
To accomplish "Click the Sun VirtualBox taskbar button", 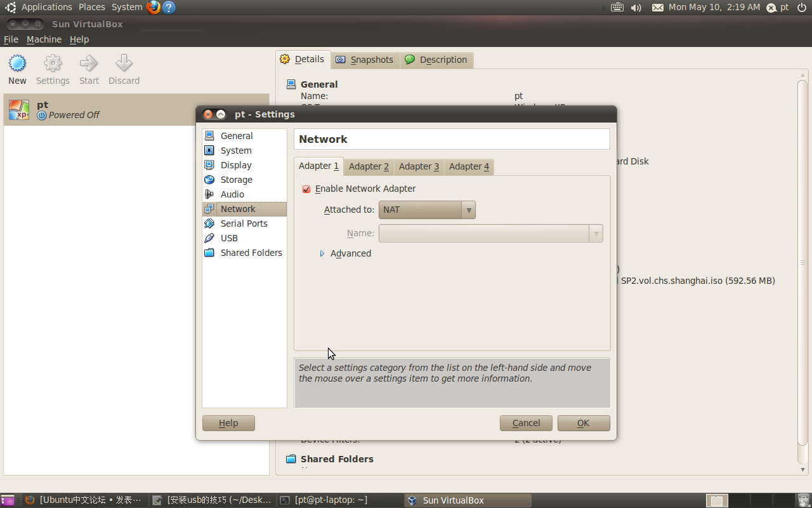I will 468,500.
